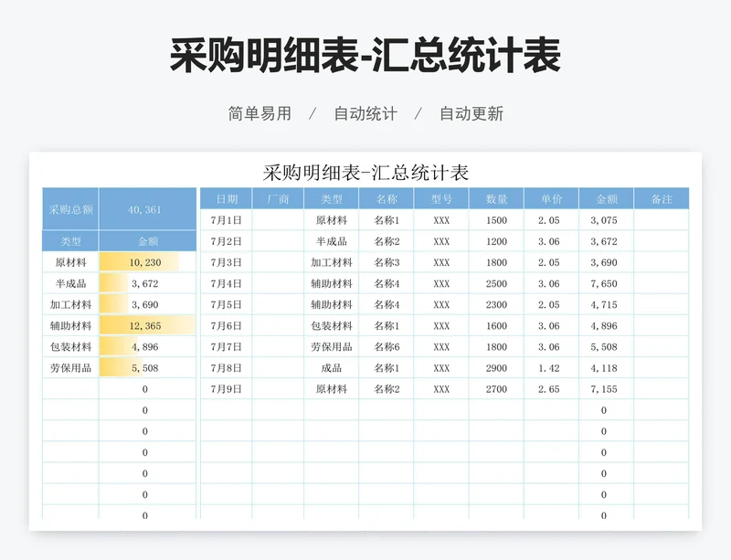Screen dimensions: 731x560
Task: Select the amount 7,155 cell
Action: tap(607, 388)
